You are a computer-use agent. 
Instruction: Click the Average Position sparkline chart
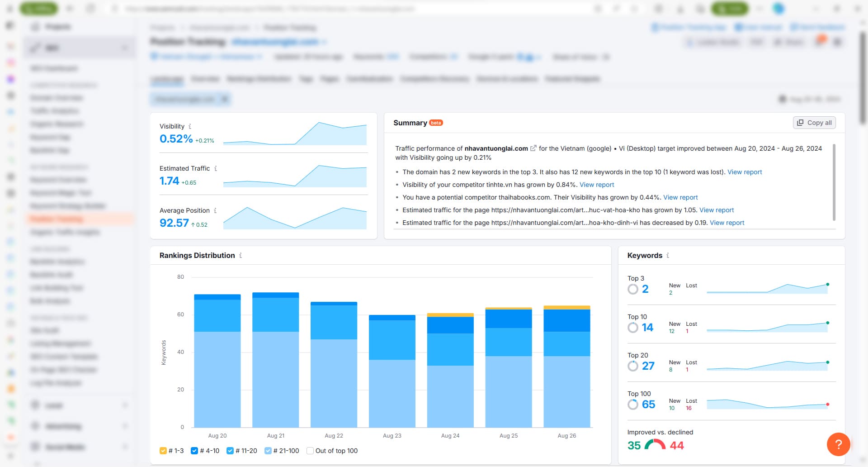pos(295,218)
